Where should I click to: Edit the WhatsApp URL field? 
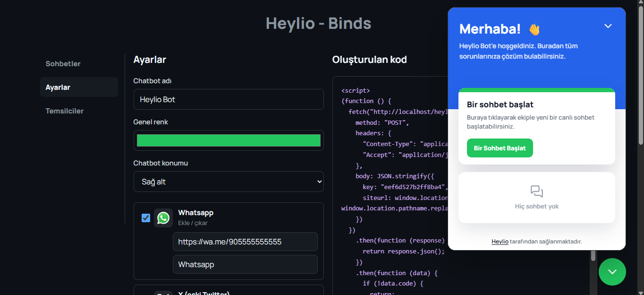point(245,242)
